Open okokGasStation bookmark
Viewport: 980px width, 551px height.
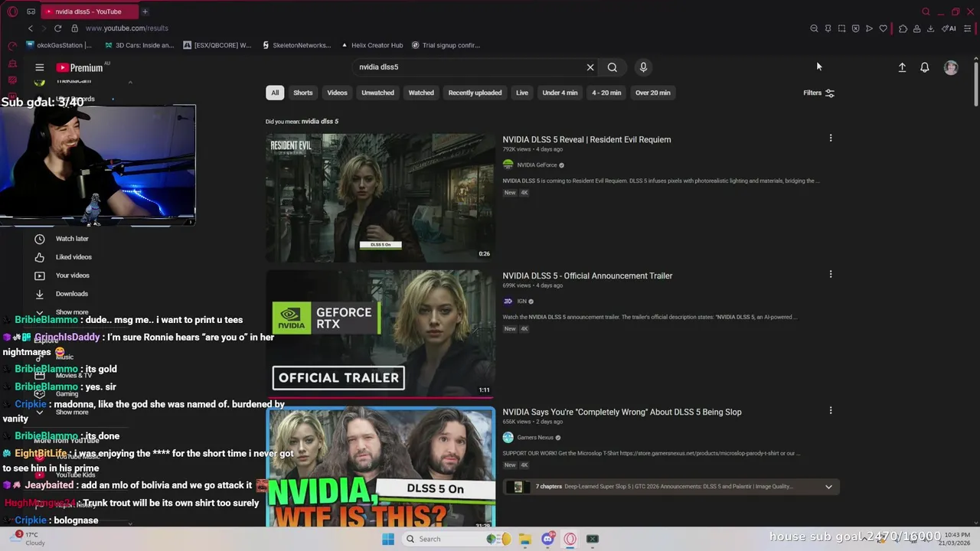pos(58,45)
